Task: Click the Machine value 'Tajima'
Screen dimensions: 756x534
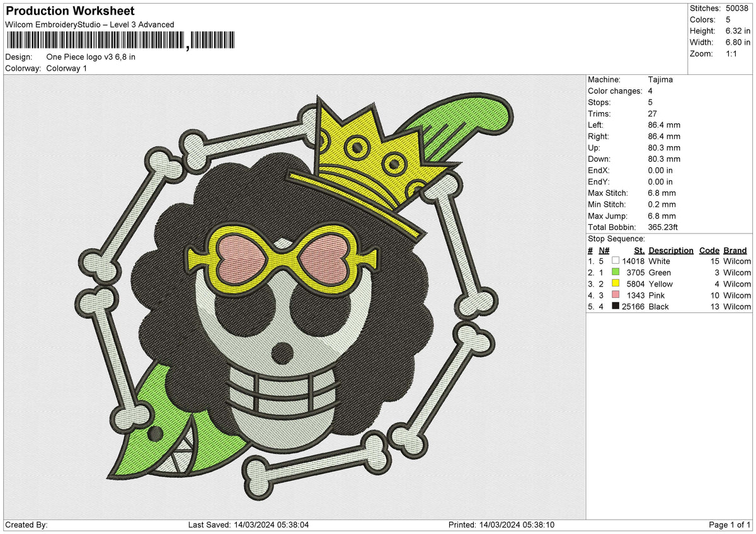Action: click(x=660, y=79)
